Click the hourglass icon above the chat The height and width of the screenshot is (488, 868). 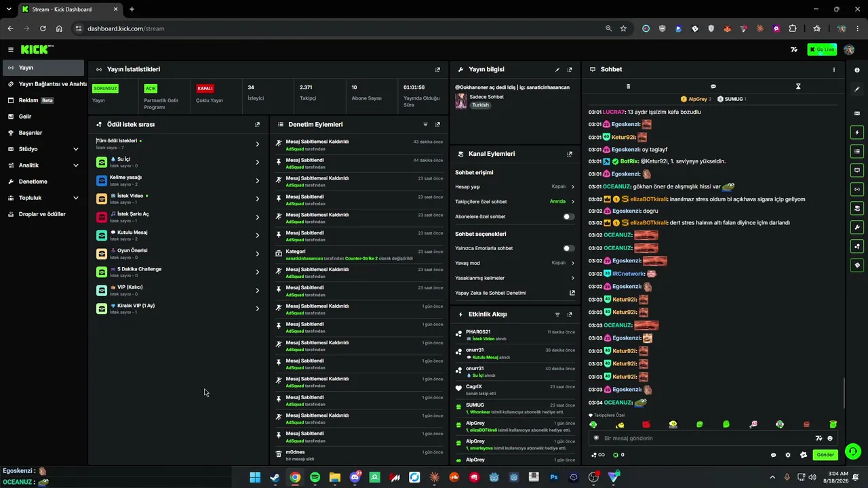(798, 87)
